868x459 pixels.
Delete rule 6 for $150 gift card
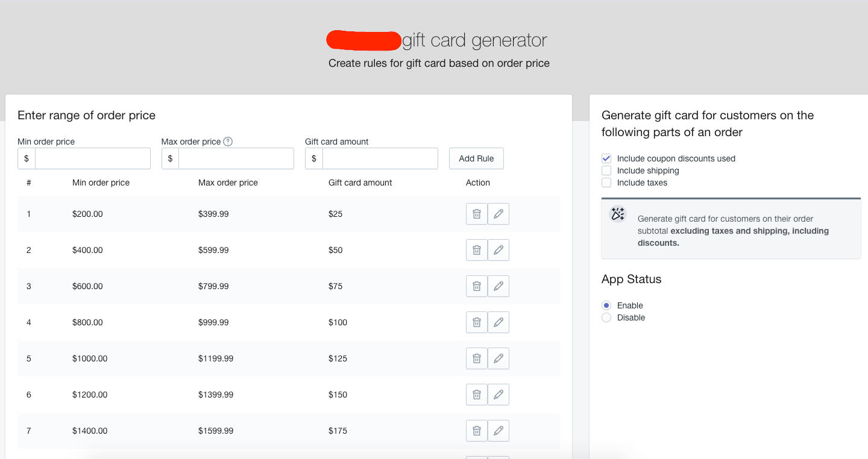coord(476,395)
